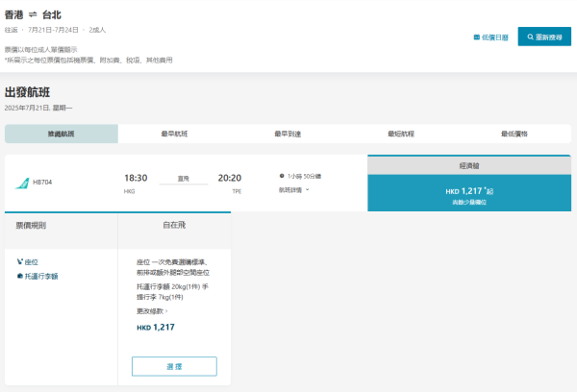Click the clock icon beside flight duration
Viewport: 577px width, 392px height.
[282, 176]
